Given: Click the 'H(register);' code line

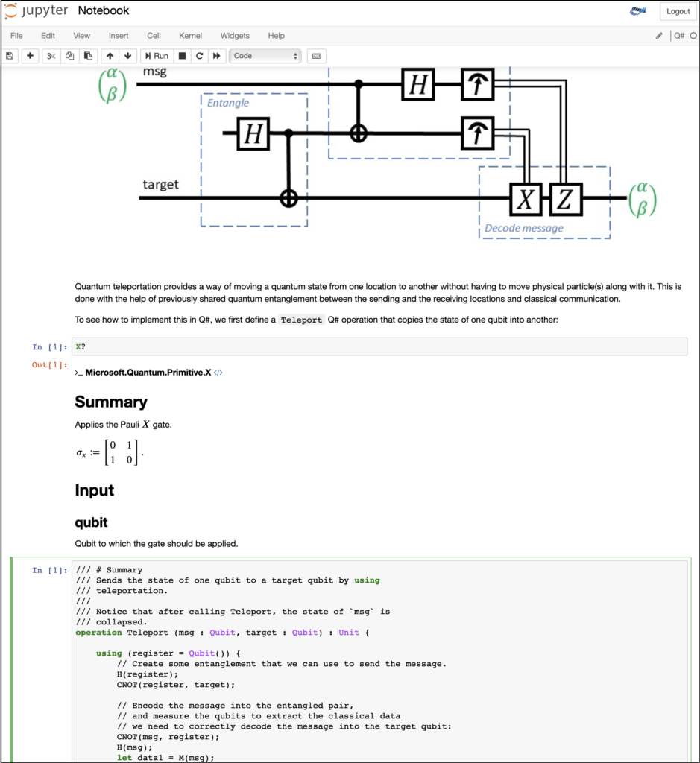Looking at the screenshot, I should pos(148,674).
